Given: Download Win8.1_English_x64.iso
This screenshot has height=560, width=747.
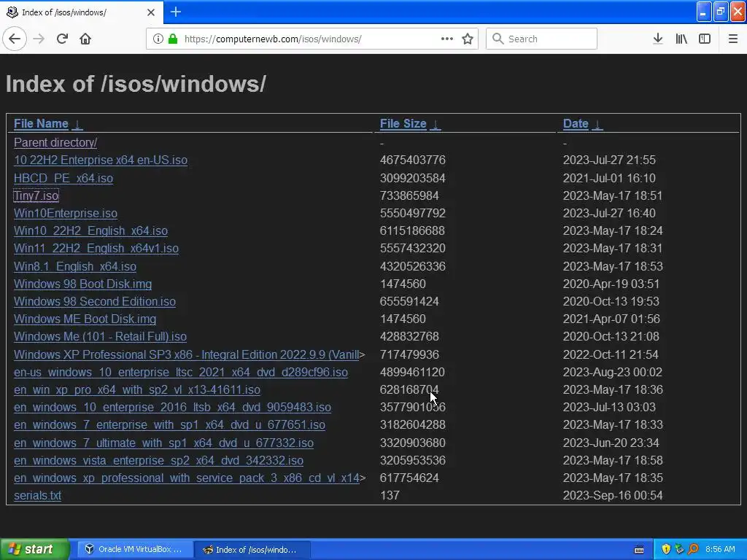Looking at the screenshot, I should coord(75,267).
